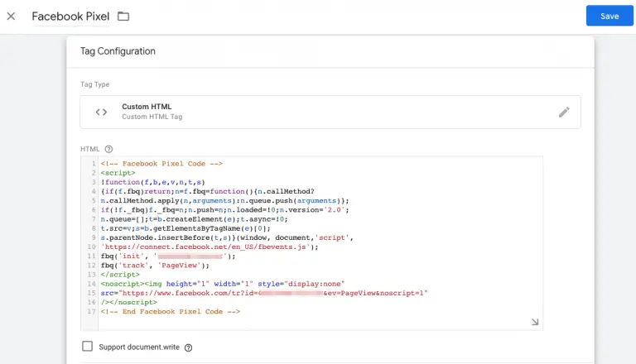This screenshot has height=364, width=636.
Task: Open help icon beside HTML label
Action: 108,149
